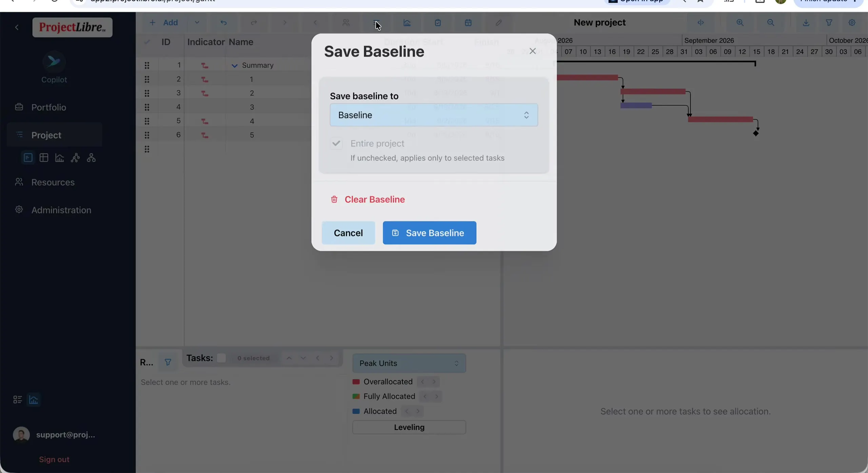Click the indent task arrow icon
868x473 pixels.
284,23
